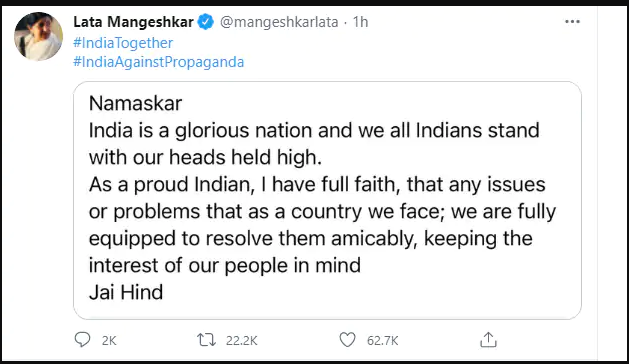Click the blue verified badge
The height and width of the screenshot is (364, 629).
(x=206, y=22)
